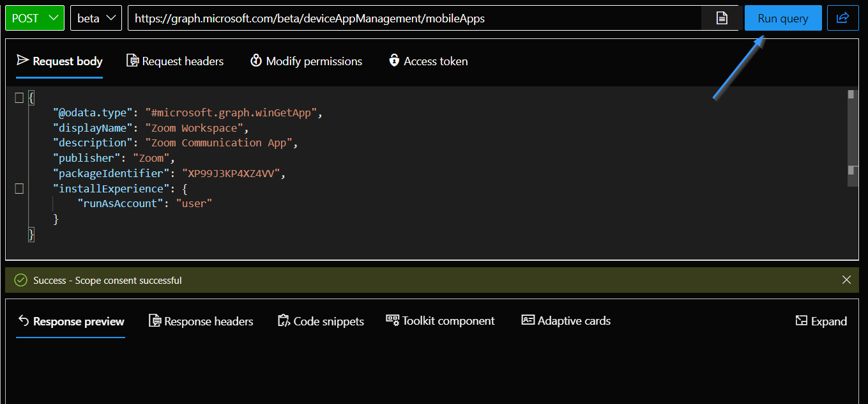Click the request body editor scrollbar

pyautogui.click(x=851, y=138)
